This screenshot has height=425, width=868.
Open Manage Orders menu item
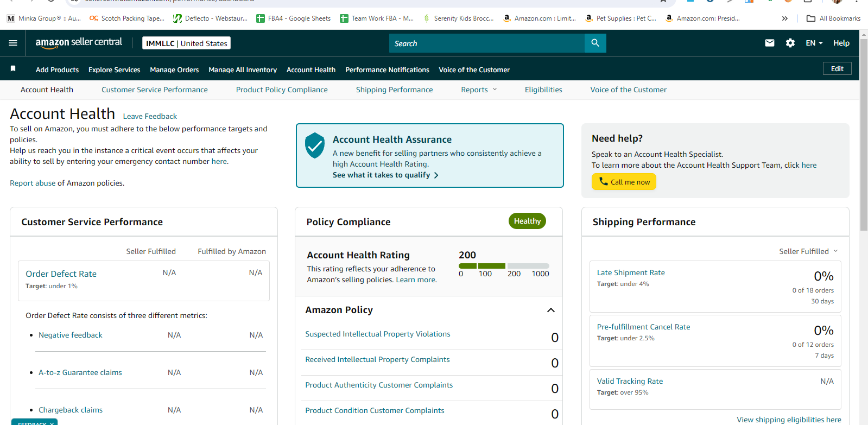coord(174,69)
